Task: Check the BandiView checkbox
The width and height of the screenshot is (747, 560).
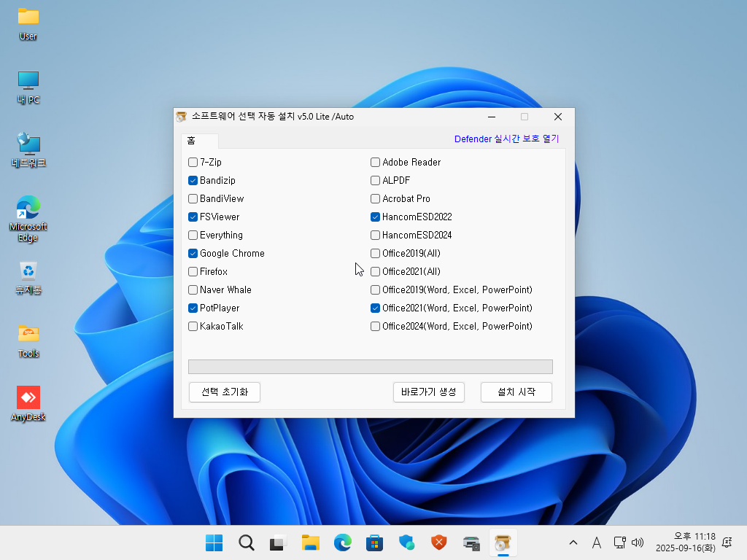Action: tap(193, 198)
